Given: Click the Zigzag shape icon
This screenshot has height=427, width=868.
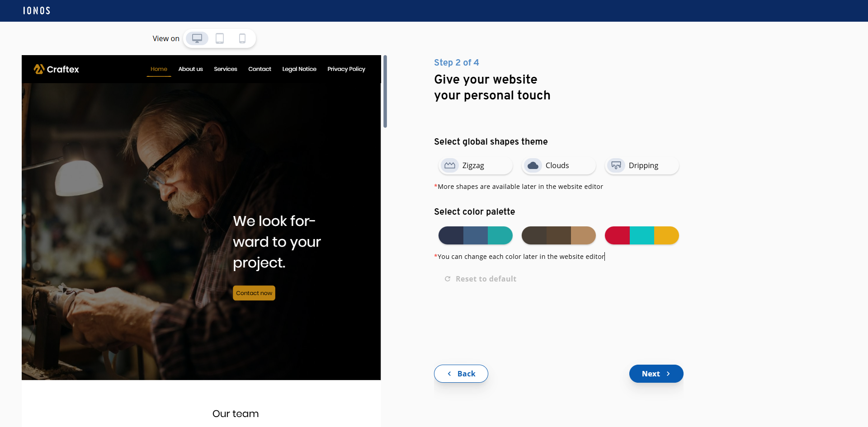Looking at the screenshot, I should [450, 165].
